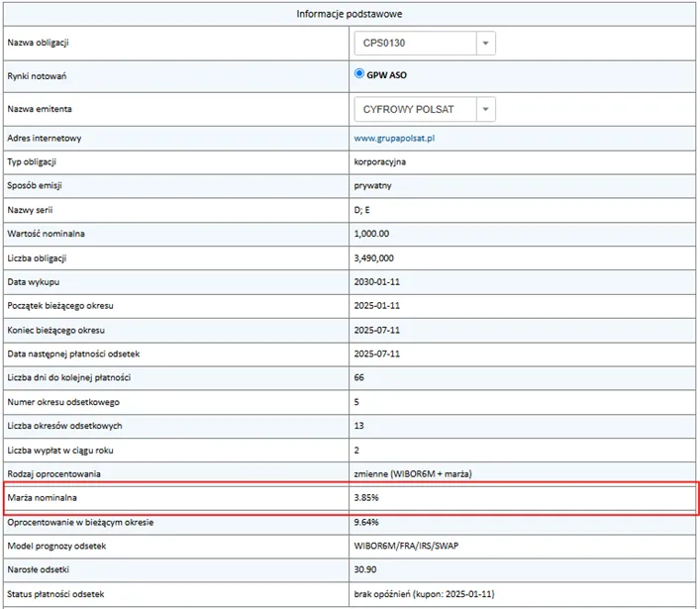Click the 'Nazwa obligacji' label
700x609 pixels.
(38, 43)
